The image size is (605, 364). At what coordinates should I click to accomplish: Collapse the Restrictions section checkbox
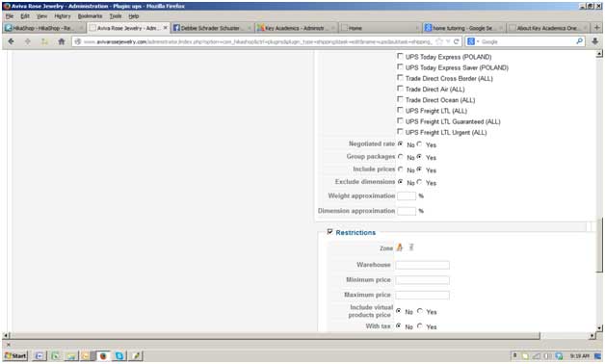pos(329,232)
